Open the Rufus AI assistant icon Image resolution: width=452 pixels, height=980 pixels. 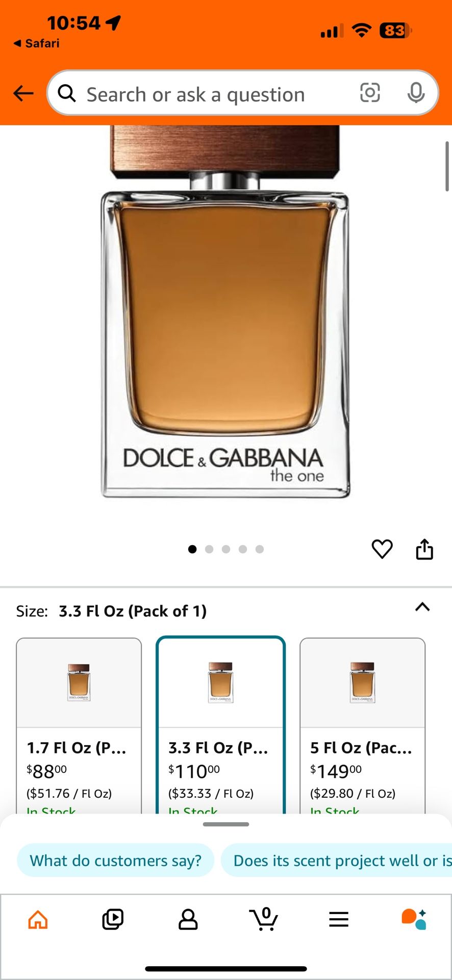coord(414,919)
